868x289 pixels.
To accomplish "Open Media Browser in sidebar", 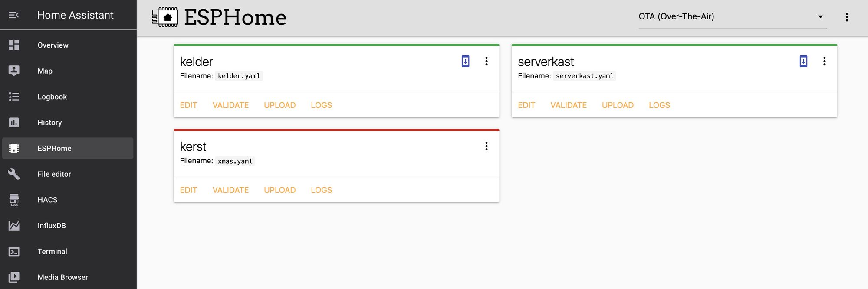I will [62, 277].
